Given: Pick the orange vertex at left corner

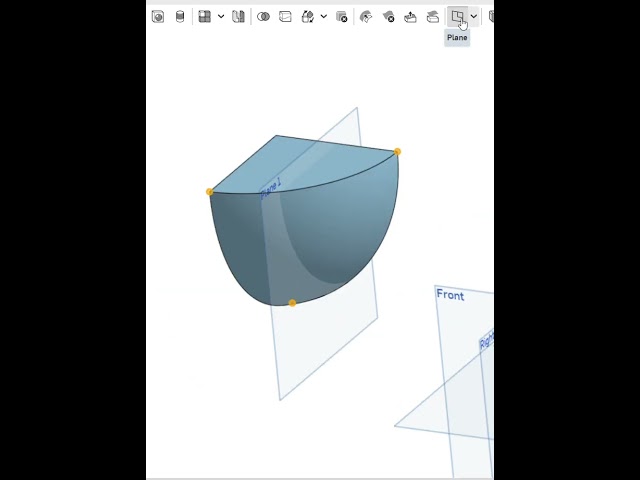Looking at the screenshot, I should (x=209, y=192).
